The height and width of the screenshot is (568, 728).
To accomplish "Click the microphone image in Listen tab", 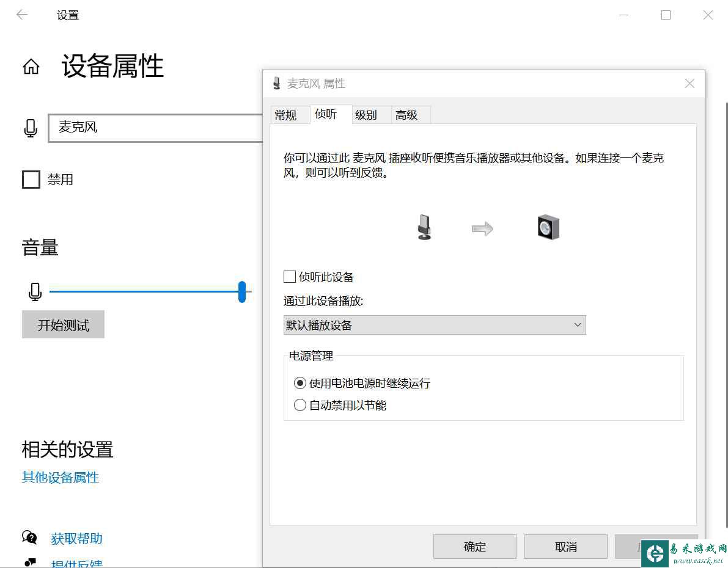I will (x=424, y=228).
